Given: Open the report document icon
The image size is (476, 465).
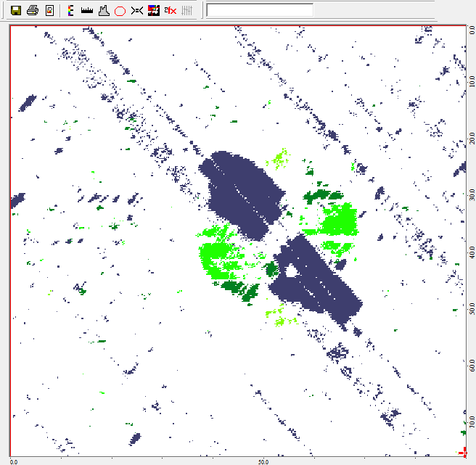Looking at the screenshot, I should pos(49,10).
